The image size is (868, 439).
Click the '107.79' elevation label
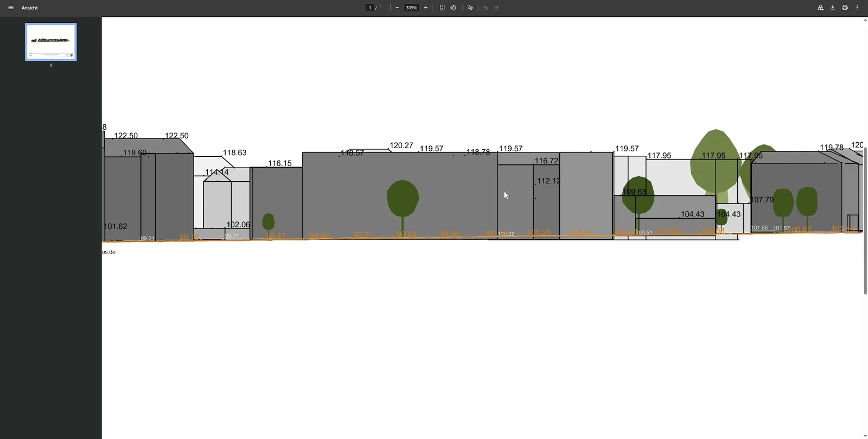(x=762, y=200)
